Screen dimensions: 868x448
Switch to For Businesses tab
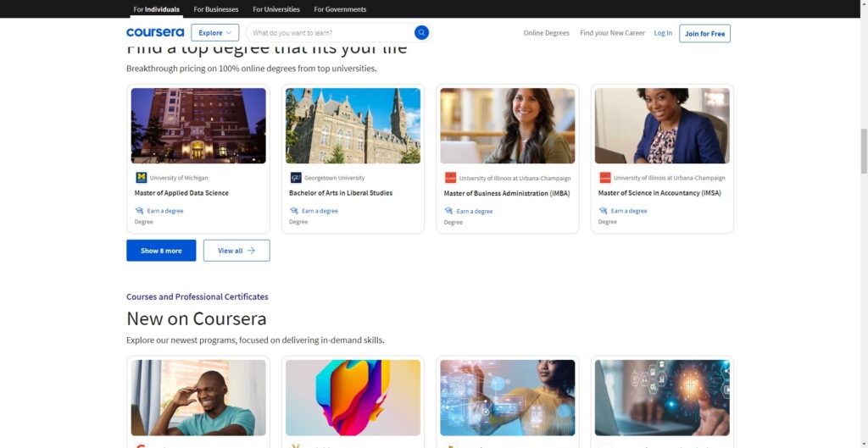click(216, 9)
